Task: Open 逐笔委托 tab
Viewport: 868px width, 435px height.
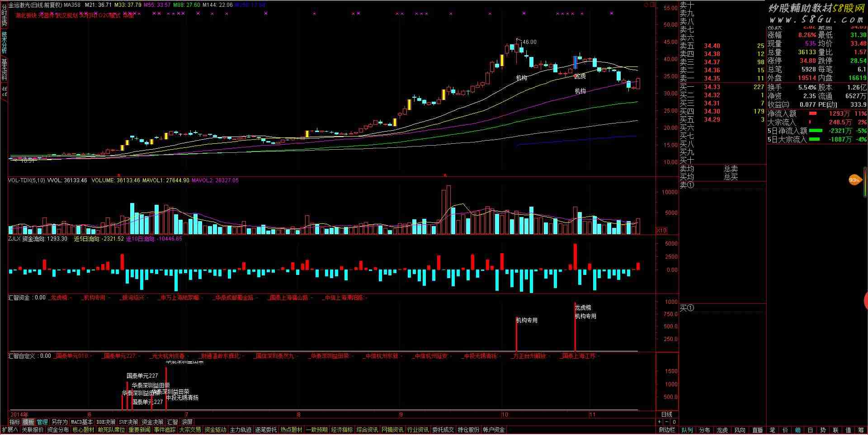Action: [x=266, y=430]
